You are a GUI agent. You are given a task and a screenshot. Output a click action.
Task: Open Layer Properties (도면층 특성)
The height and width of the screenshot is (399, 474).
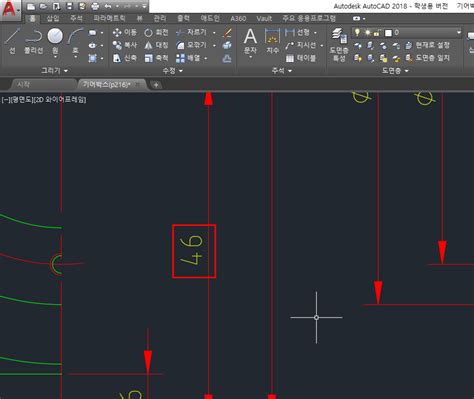click(x=339, y=45)
